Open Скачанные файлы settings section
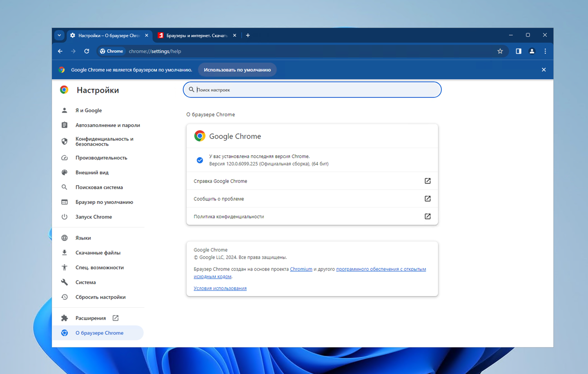The image size is (588, 374). pos(98,253)
